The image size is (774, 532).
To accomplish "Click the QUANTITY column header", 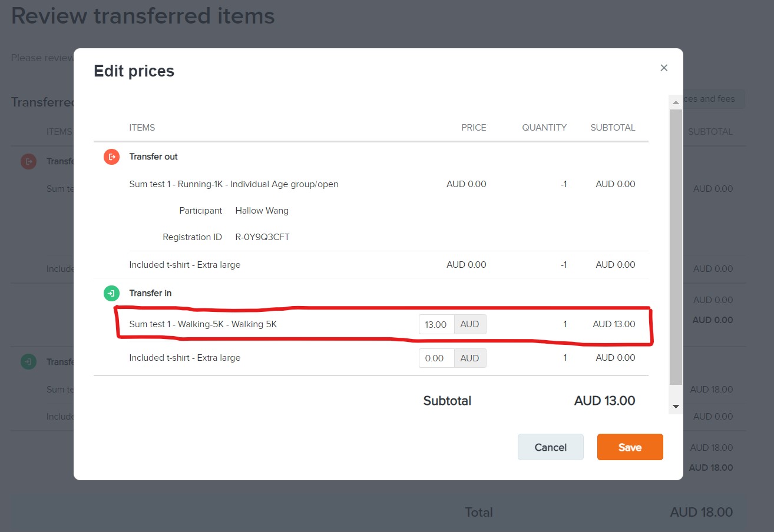I will 544,127.
